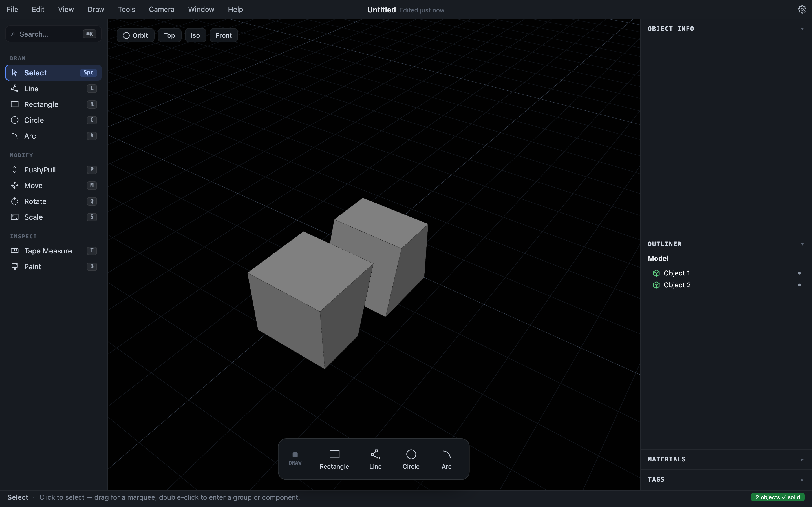Open the settings gear icon
Image resolution: width=812 pixels, height=507 pixels.
coord(802,9)
